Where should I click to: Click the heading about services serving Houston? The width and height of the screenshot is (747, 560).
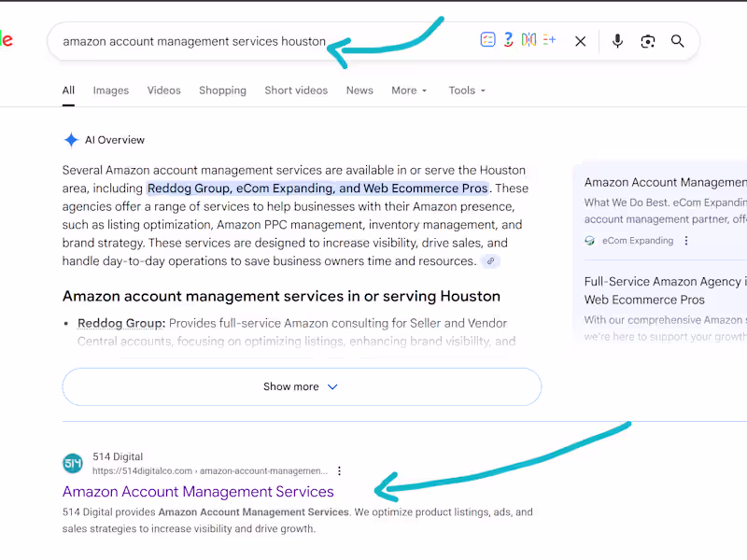point(282,296)
